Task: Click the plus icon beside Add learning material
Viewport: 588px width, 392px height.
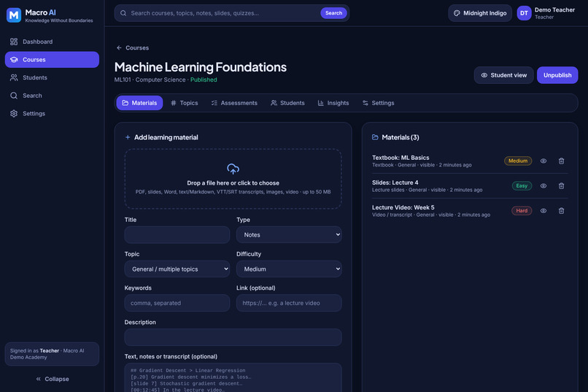Action: pos(128,137)
